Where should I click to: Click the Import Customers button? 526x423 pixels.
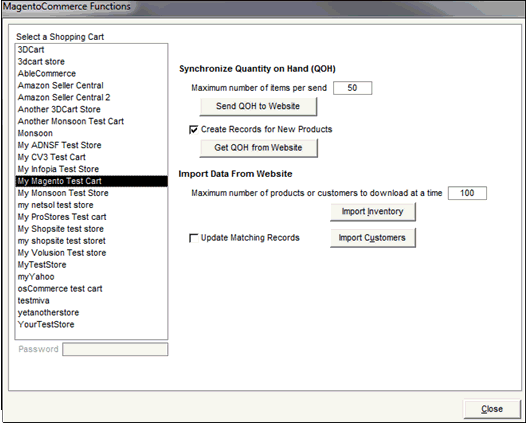[373, 238]
